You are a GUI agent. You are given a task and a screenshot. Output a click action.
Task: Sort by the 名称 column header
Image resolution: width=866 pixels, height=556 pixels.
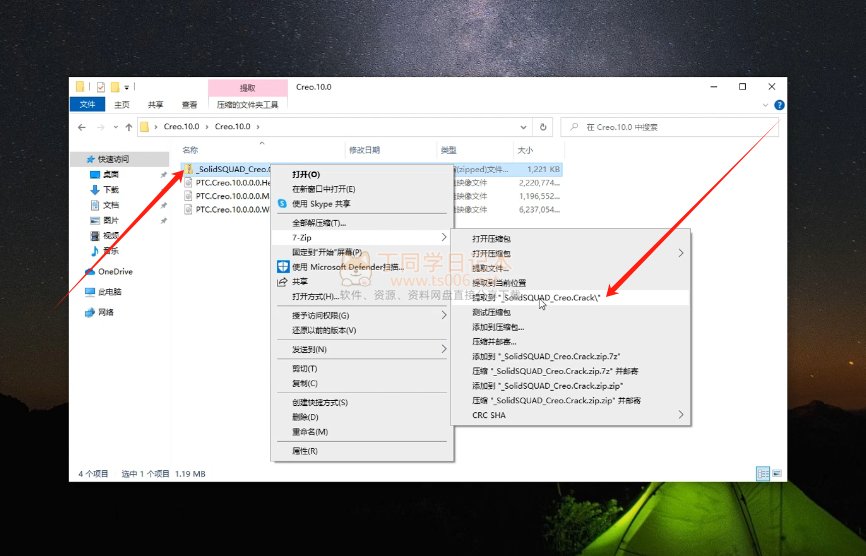[x=190, y=150]
